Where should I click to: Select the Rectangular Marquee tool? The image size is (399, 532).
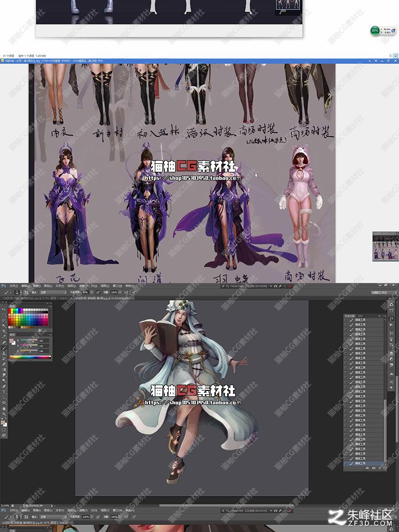[x=4, y=315]
